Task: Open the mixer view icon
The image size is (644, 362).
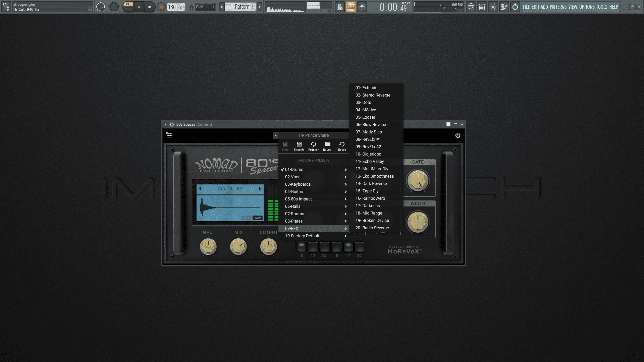Action: coord(493,7)
